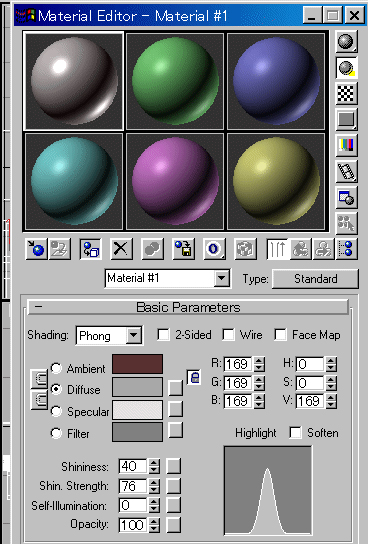The height and width of the screenshot is (544, 368).
Task: Open the Material/Map Navigator icon
Action: pos(346,249)
